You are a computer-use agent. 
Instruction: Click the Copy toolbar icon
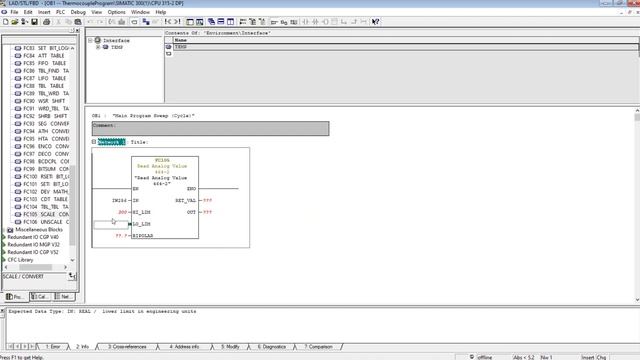69,22
